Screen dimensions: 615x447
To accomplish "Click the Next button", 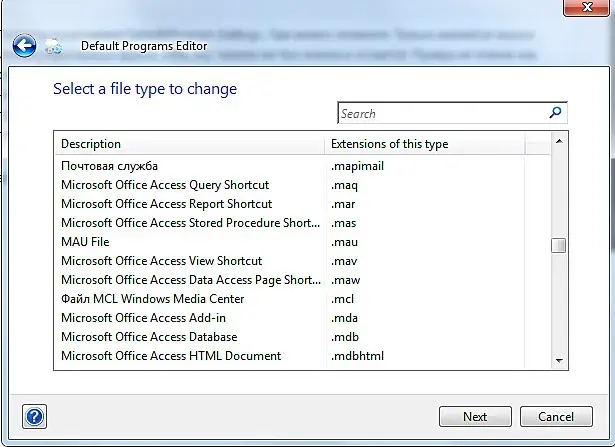I will click(475, 416).
